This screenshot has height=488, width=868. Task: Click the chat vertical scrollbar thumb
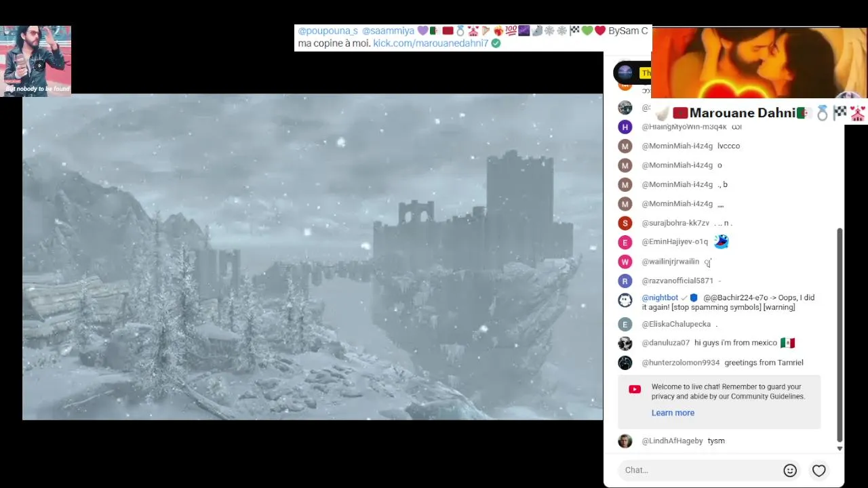click(x=840, y=335)
